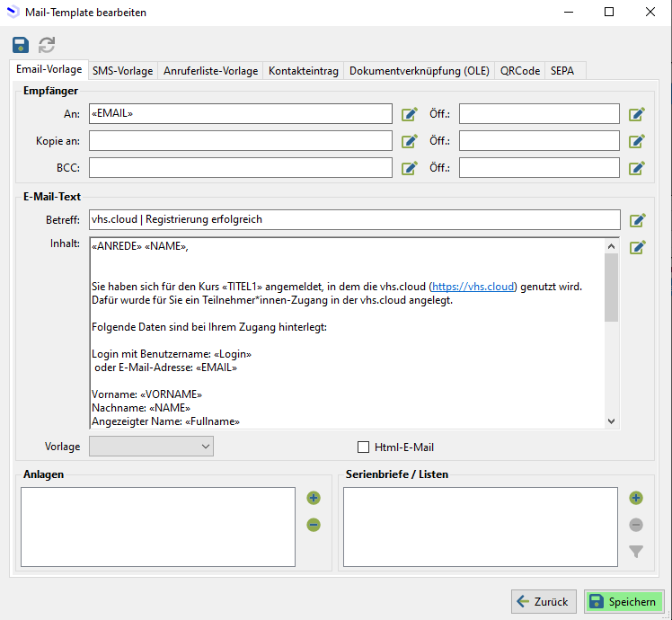Switch to the SMS-Vorlage tab
Viewport: 672px width, 620px height.
(122, 71)
